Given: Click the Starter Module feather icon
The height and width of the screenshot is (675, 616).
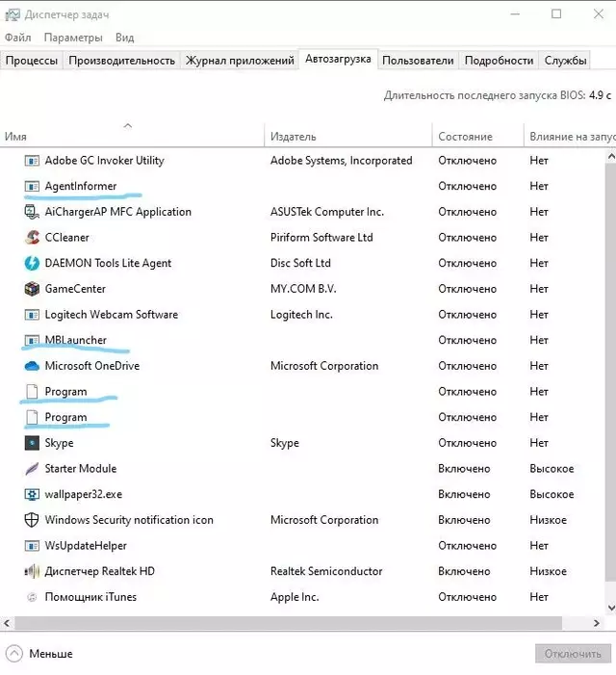Looking at the screenshot, I should [32, 468].
